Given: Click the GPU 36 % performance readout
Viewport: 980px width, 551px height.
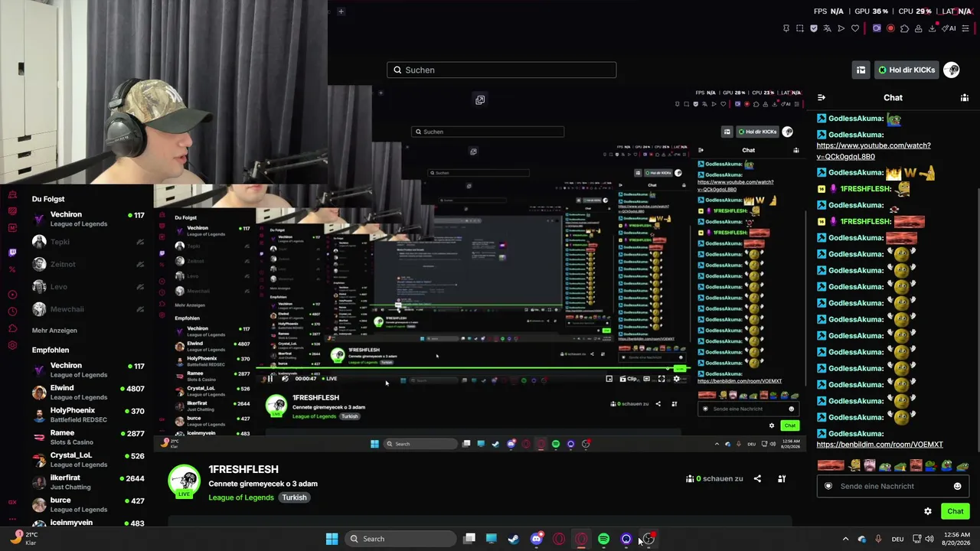Looking at the screenshot, I should pyautogui.click(x=871, y=11).
